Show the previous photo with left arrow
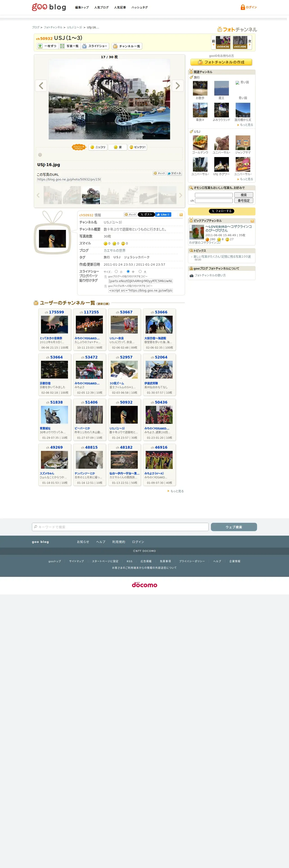The width and height of the screenshot is (289, 868). click(41, 86)
